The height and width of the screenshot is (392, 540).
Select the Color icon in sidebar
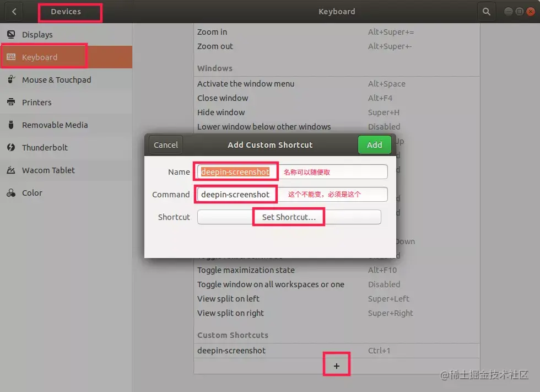[11, 193]
